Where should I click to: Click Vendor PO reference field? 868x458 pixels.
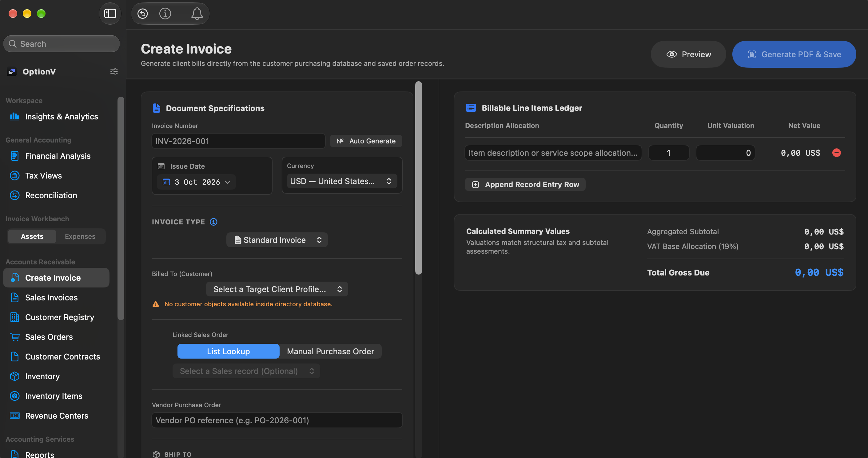point(277,420)
